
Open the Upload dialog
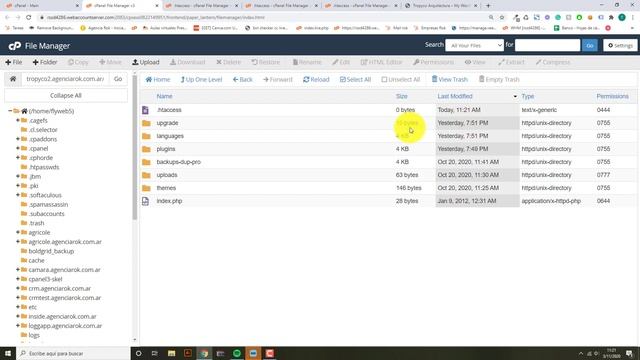point(146,62)
